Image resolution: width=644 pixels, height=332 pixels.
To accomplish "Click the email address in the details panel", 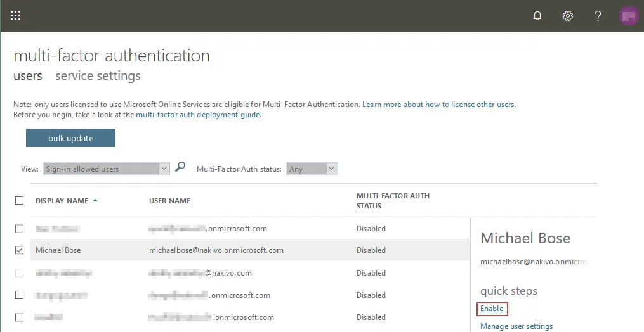I will click(534, 262).
